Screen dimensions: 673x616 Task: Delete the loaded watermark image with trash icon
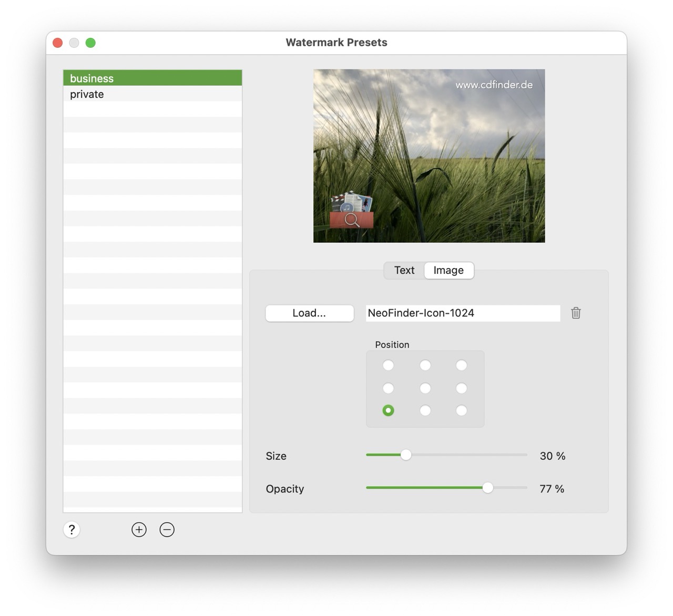click(x=576, y=313)
